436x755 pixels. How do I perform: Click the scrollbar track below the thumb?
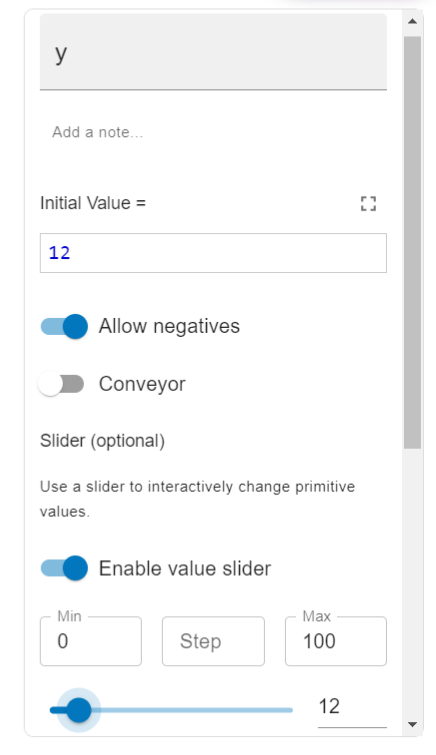412,582
